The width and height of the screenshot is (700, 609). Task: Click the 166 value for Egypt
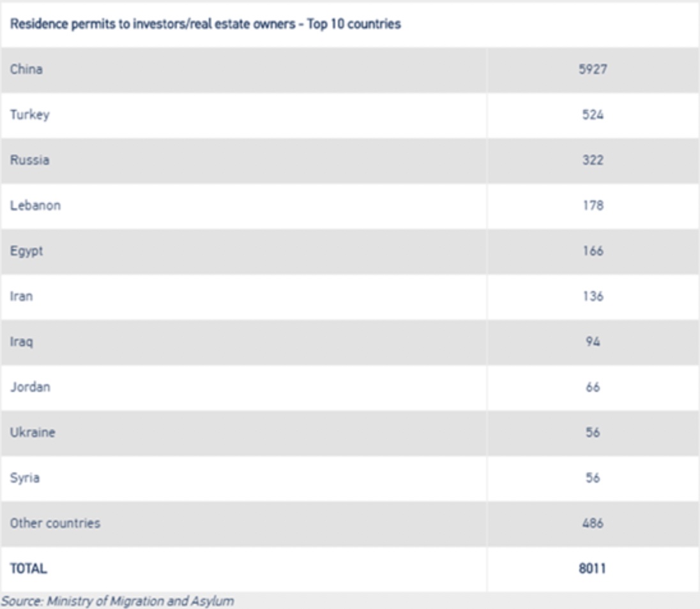pyautogui.click(x=593, y=251)
